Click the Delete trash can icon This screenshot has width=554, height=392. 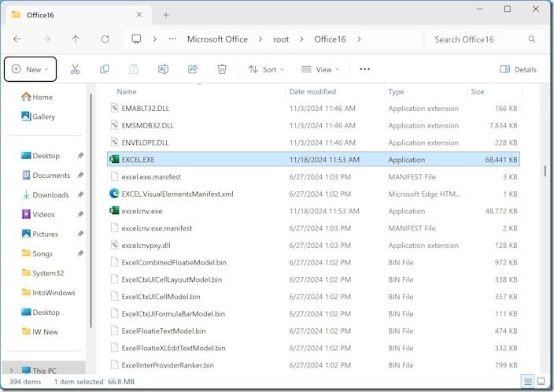222,69
